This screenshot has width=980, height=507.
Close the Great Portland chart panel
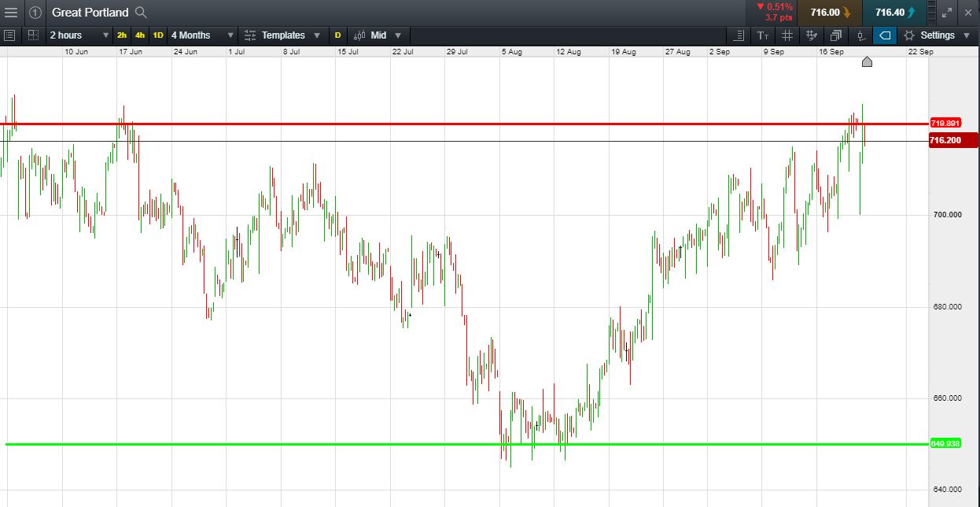968,13
